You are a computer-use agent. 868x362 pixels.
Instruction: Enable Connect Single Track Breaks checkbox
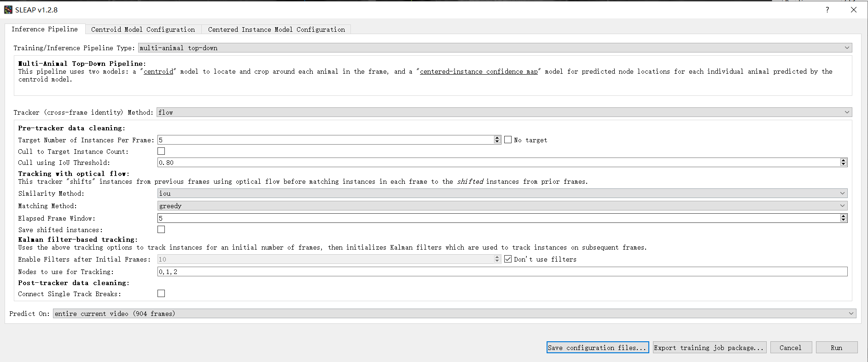[x=161, y=293]
